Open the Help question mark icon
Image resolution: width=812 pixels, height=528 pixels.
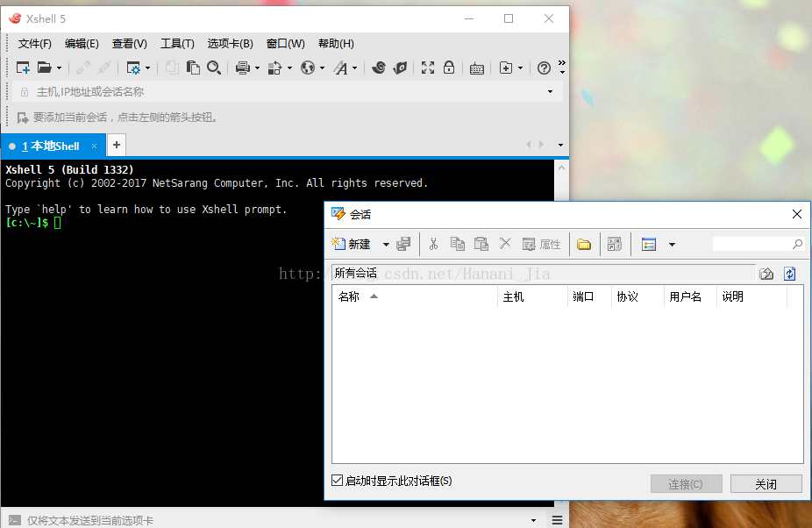coord(544,68)
